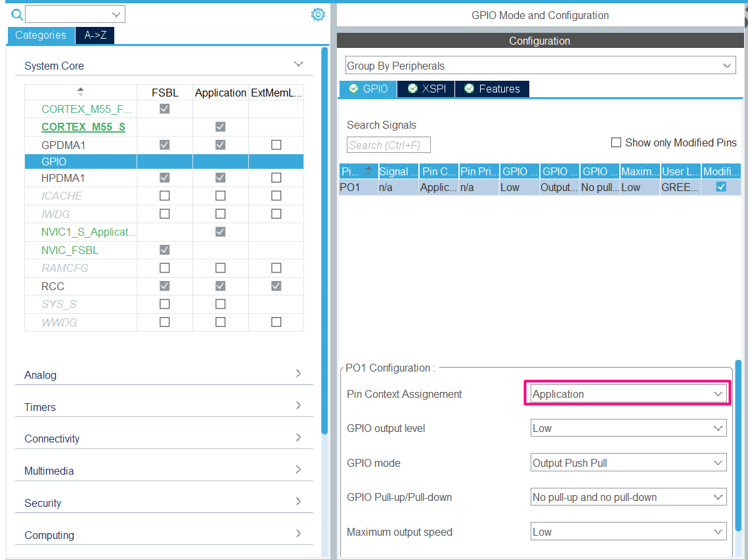Open settings via the gear icon
The width and height of the screenshot is (748, 560).
pyautogui.click(x=318, y=14)
